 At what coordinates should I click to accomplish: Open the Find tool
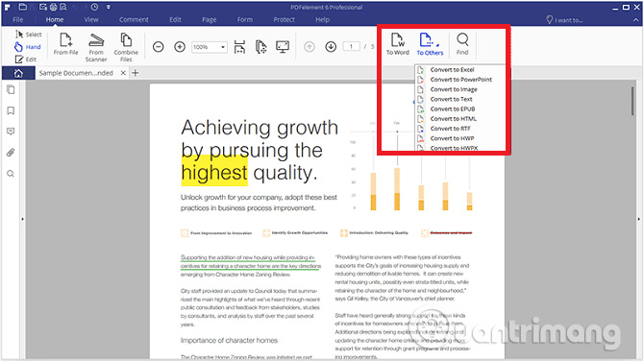click(x=462, y=44)
